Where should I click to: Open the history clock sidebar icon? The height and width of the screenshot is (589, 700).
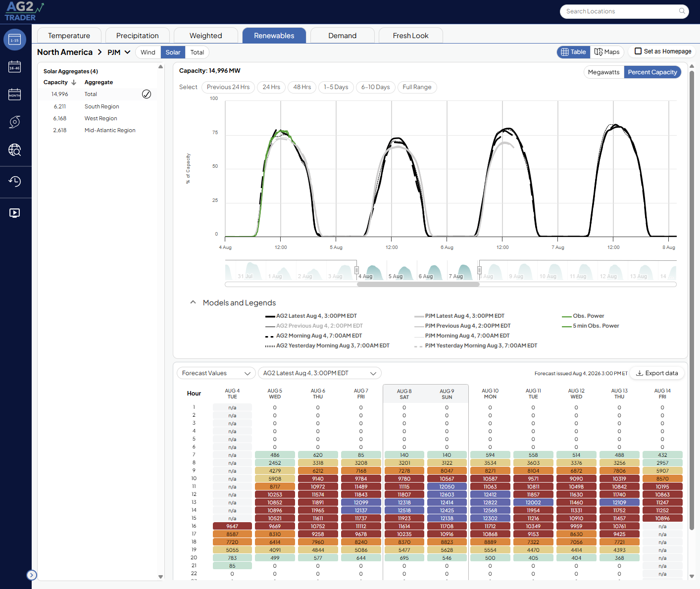tap(15, 181)
